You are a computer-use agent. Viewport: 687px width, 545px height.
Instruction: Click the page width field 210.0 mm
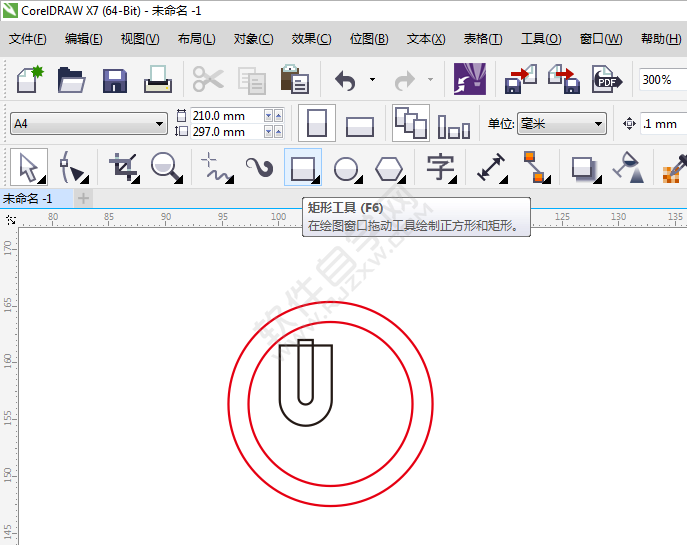point(227,116)
